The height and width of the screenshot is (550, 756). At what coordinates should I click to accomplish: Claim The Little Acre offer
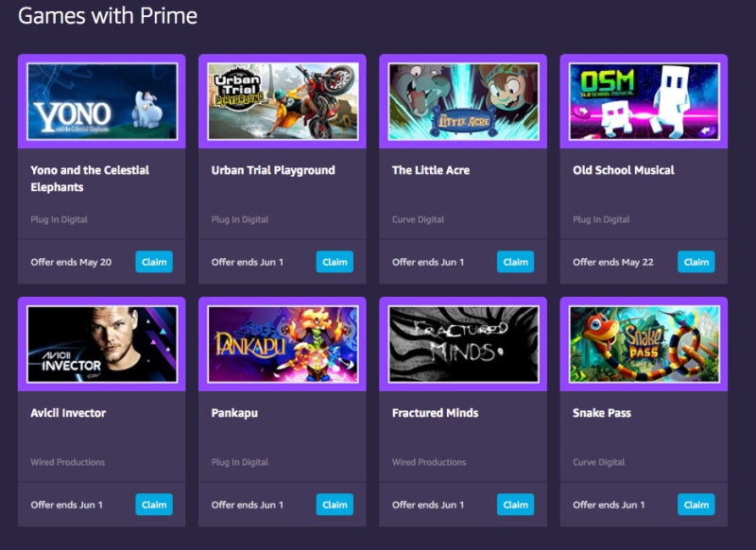tap(515, 262)
